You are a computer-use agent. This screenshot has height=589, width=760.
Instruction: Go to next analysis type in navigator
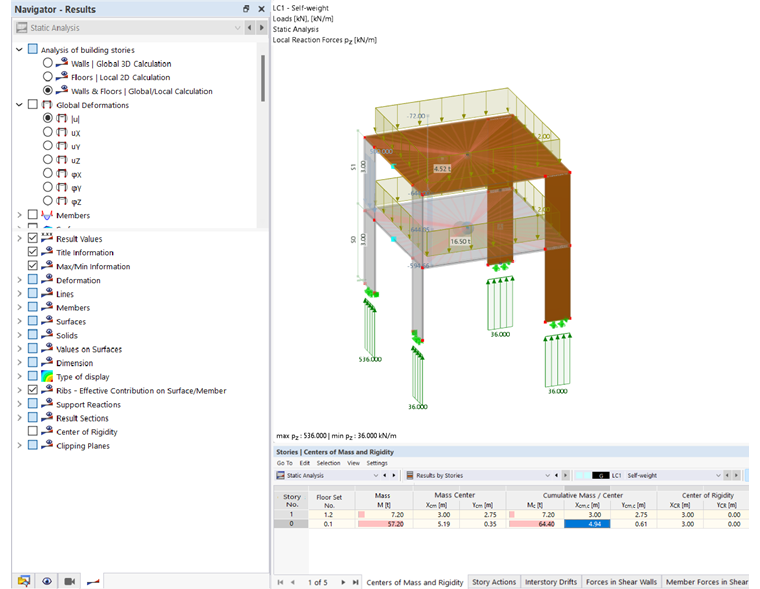tap(262, 28)
